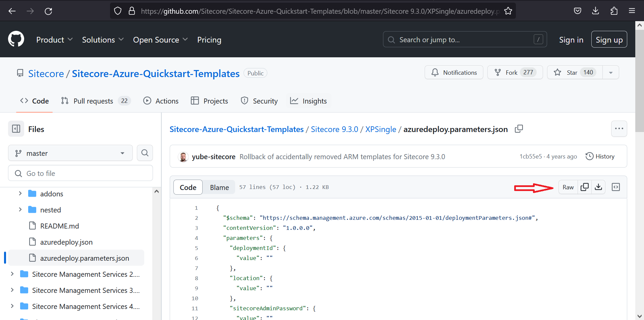644x320 pixels.
Task: Open the Insights tab
Action: [x=309, y=101]
